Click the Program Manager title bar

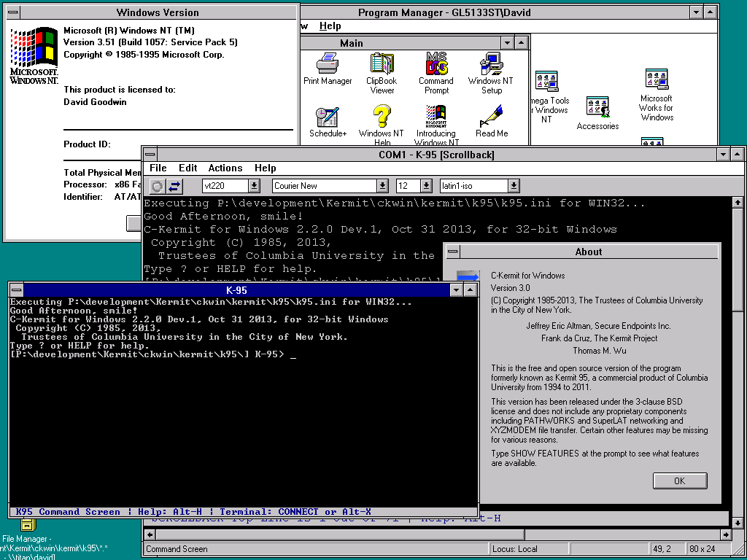tap(444, 12)
